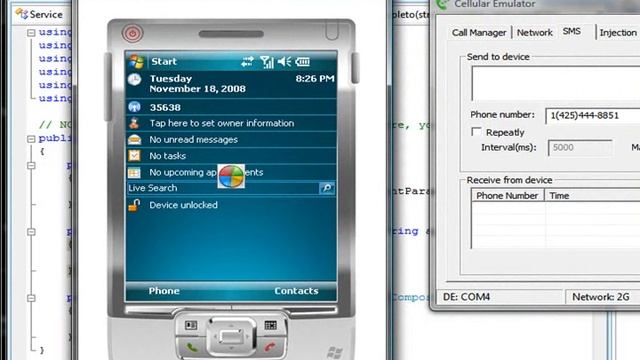Click the Phone number field
The image size is (640, 360).
(x=593, y=116)
